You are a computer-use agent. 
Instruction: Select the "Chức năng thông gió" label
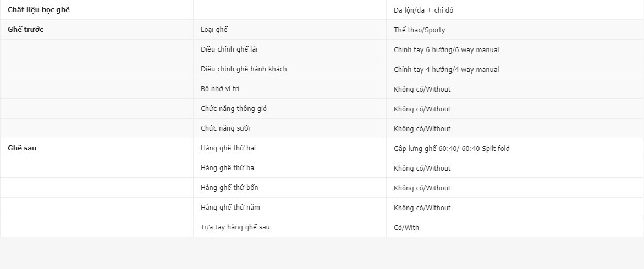coord(234,109)
